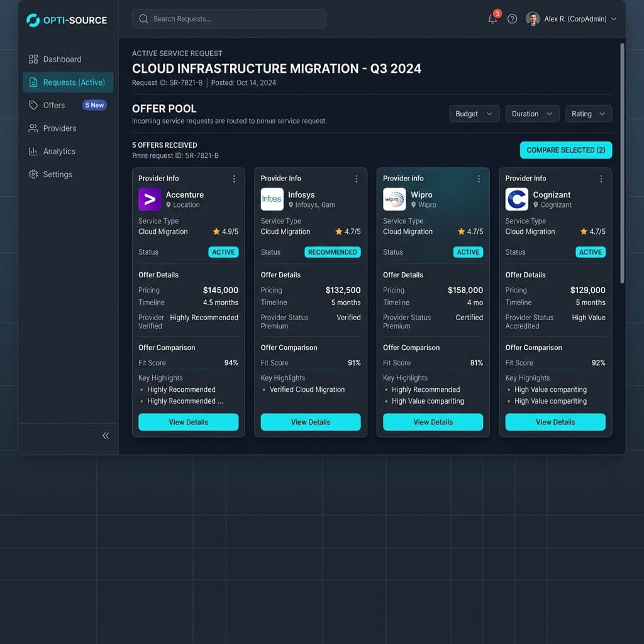Open the Budget filter dropdown

tap(474, 114)
